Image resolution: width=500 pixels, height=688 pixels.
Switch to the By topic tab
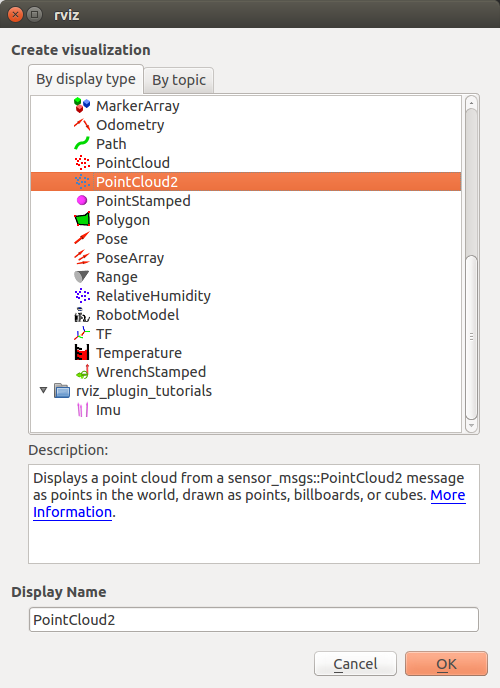click(179, 80)
